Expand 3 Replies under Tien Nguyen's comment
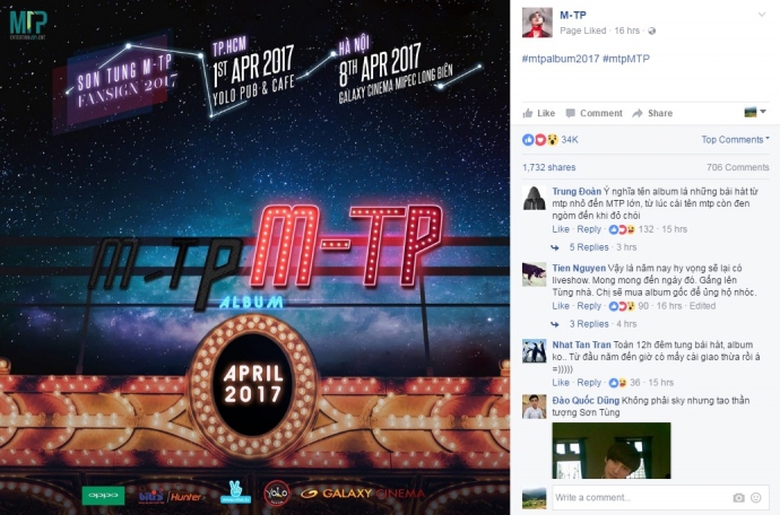 (588, 324)
